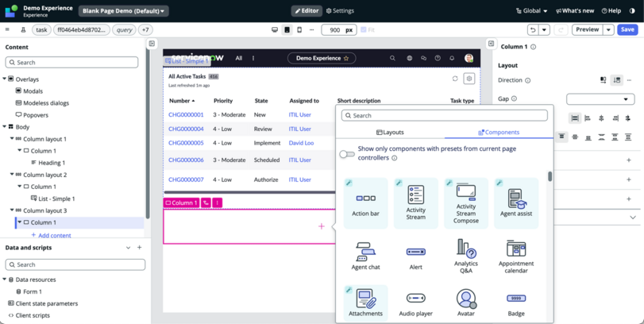Select the Appointment calendar component

click(x=516, y=256)
